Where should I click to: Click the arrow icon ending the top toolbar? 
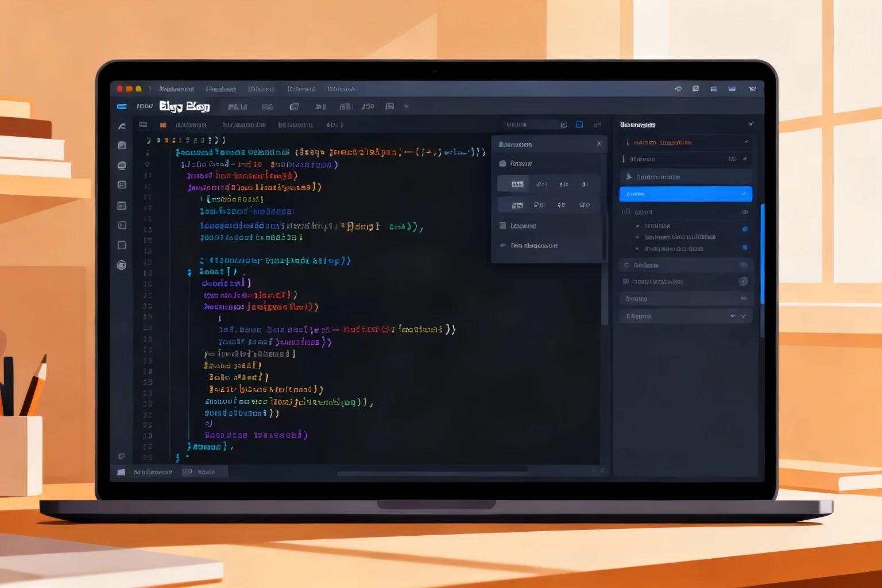pos(406,106)
